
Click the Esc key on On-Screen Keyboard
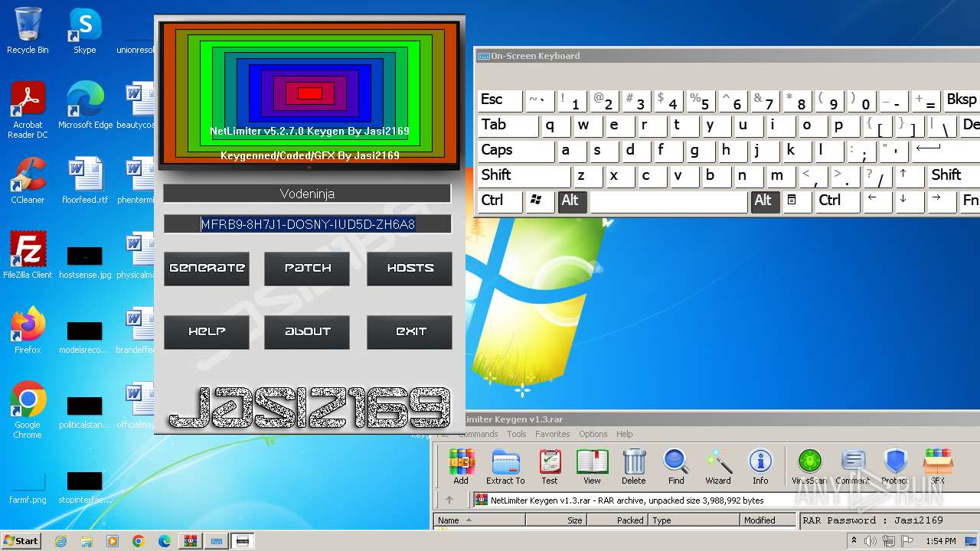click(499, 100)
